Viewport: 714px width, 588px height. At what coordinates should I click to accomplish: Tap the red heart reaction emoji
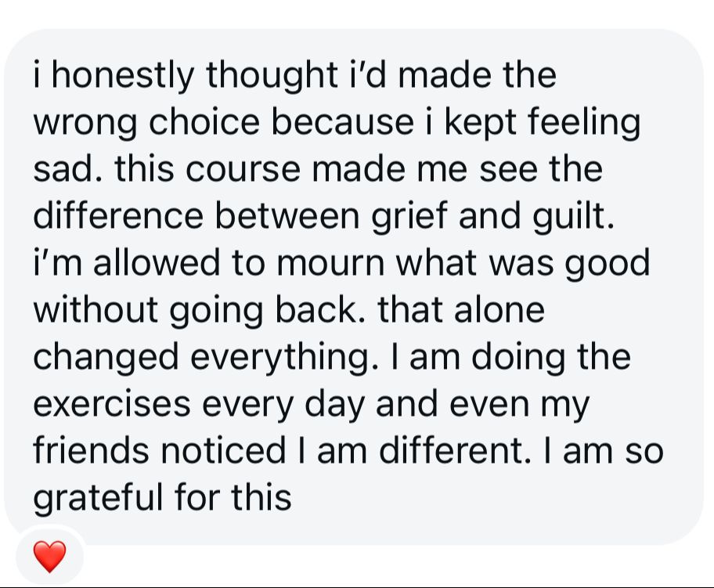click(49, 556)
